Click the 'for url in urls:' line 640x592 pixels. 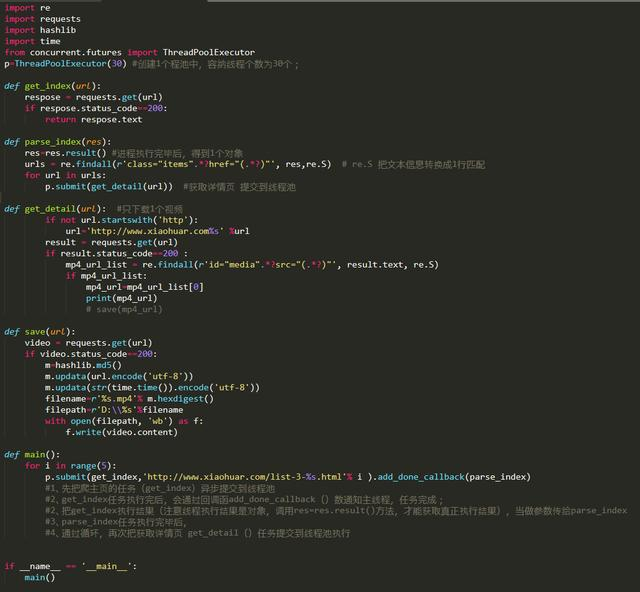point(65,175)
